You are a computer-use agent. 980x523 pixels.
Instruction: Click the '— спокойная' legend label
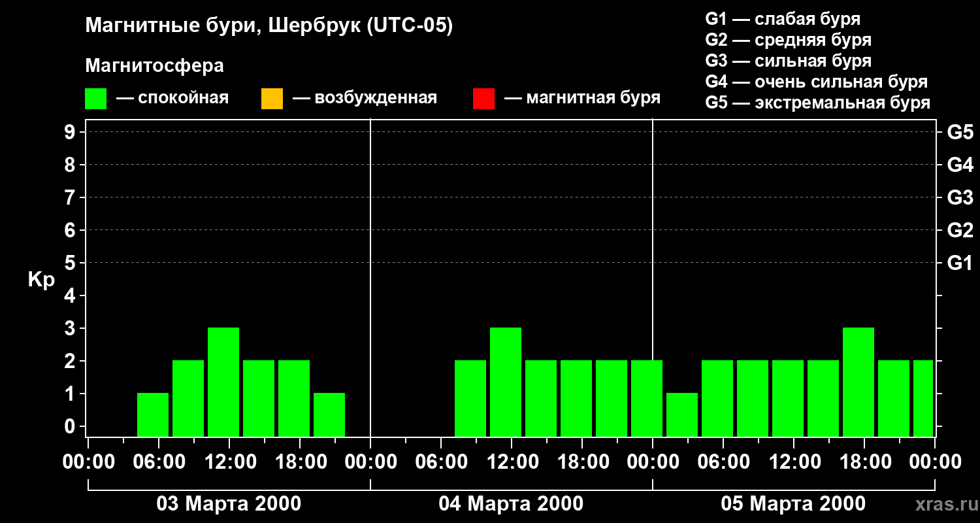point(172,99)
